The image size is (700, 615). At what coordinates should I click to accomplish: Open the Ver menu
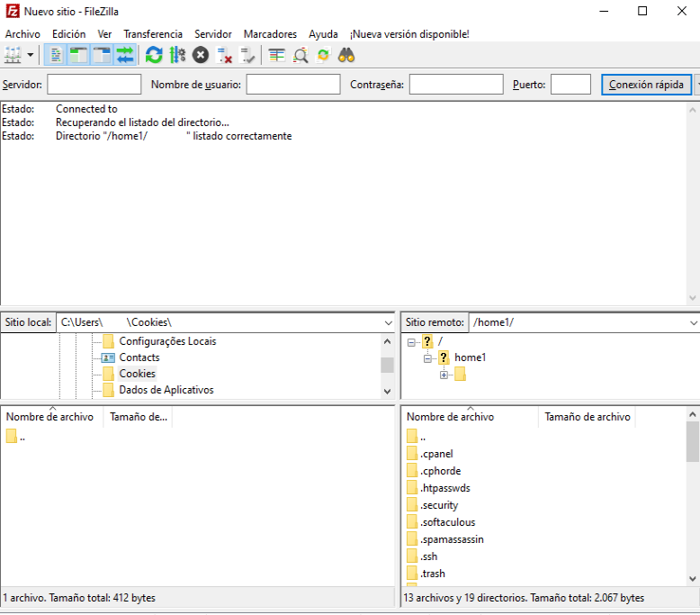click(x=104, y=34)
